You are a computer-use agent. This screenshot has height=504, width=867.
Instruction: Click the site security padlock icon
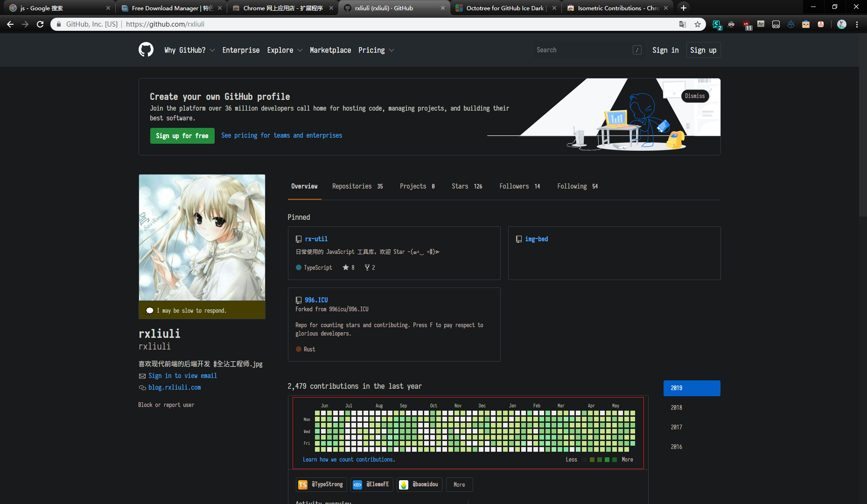(x=59, y=24)
